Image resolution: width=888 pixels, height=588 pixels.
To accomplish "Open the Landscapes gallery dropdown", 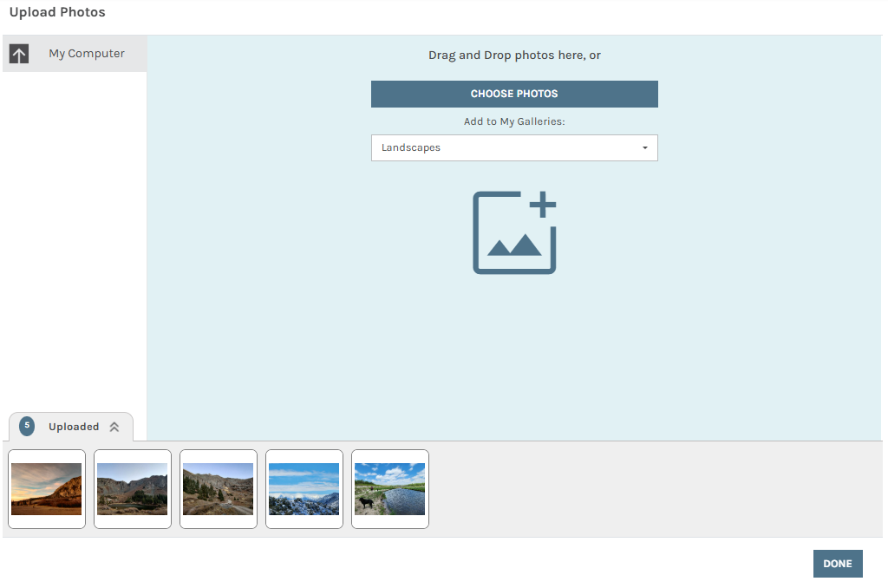I will (513, 148).
